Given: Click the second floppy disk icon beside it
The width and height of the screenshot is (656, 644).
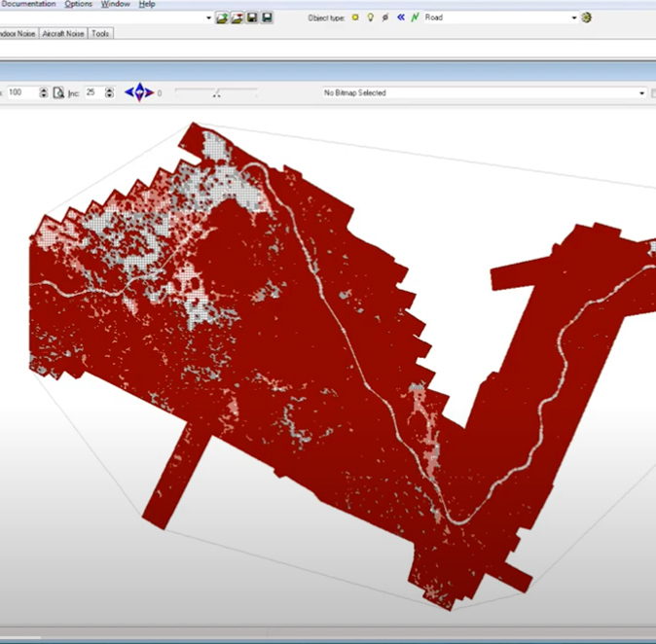Looking at the screenshot, I should [x=267, y=18].
